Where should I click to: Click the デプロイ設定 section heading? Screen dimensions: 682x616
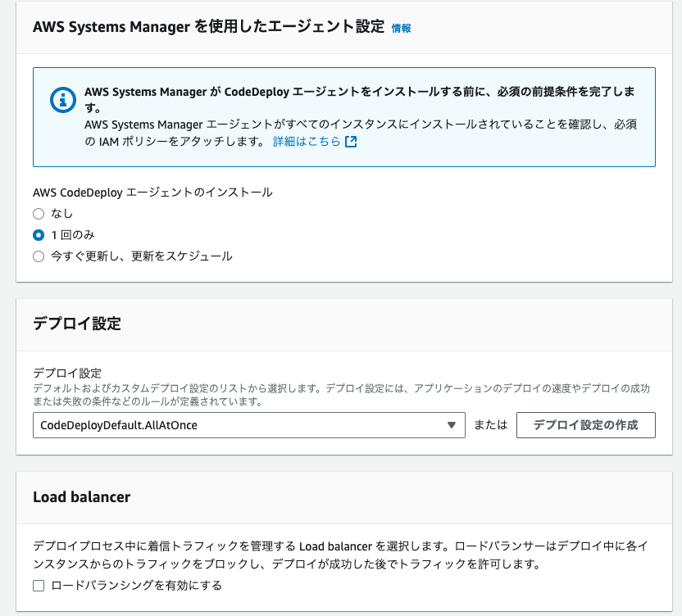coord(77,324)
